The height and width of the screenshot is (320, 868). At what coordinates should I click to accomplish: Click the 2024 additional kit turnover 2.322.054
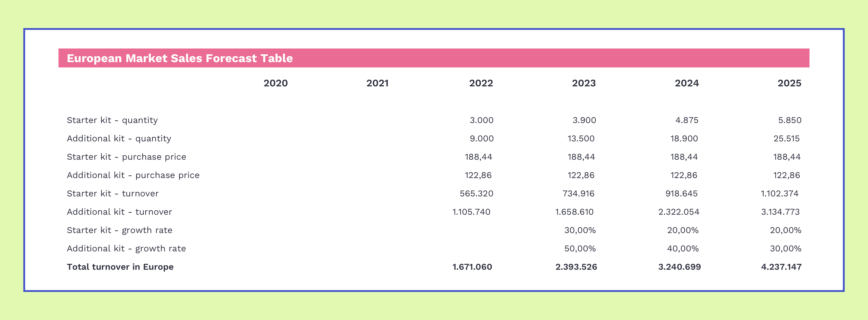coord(679,212)
